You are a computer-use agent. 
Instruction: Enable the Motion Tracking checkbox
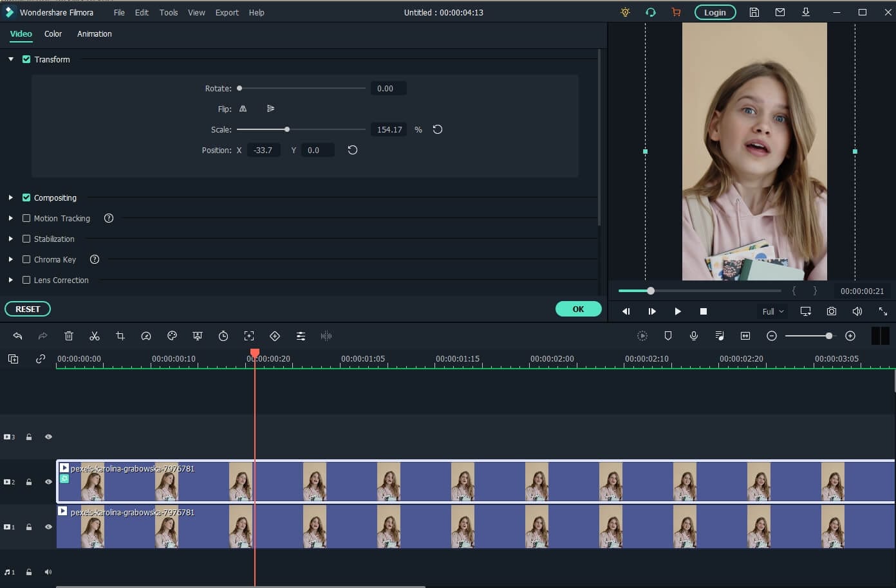pyautogui.click(x=26, y=218)
